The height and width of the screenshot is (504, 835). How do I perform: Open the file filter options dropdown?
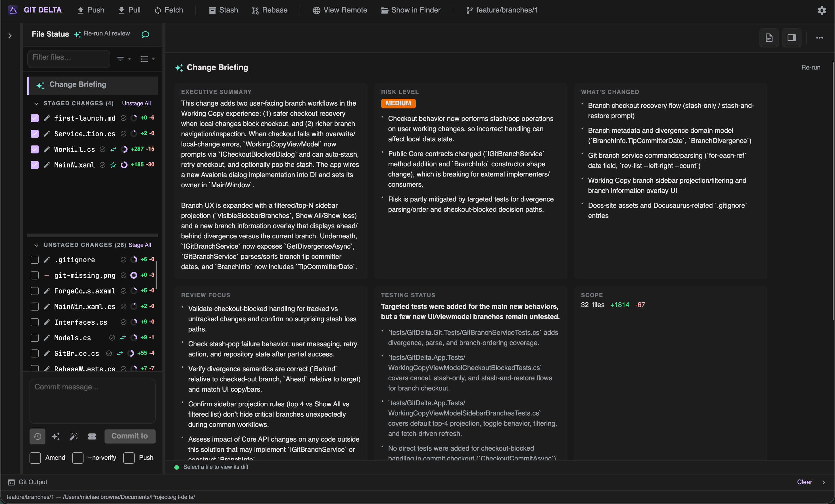click(x=124, y=59)
